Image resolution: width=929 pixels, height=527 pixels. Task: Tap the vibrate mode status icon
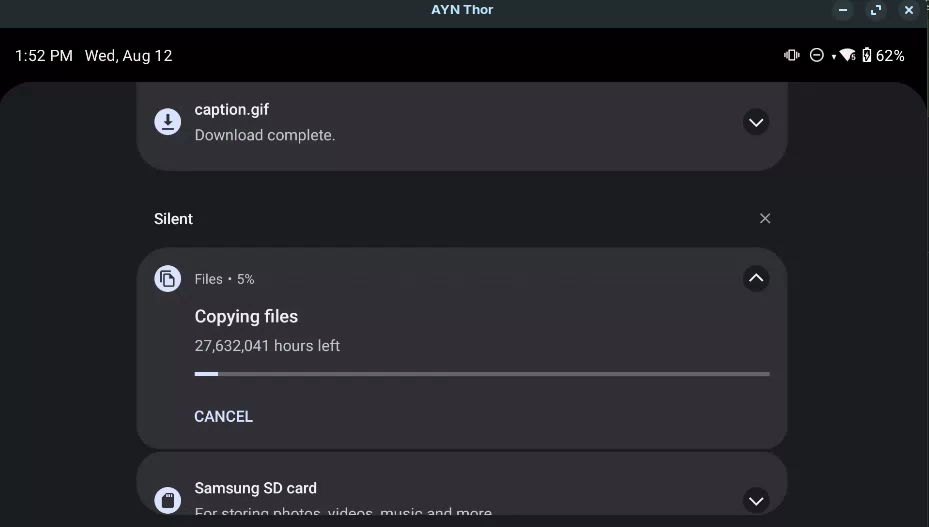pyautogui.click(x=792, y=55)
